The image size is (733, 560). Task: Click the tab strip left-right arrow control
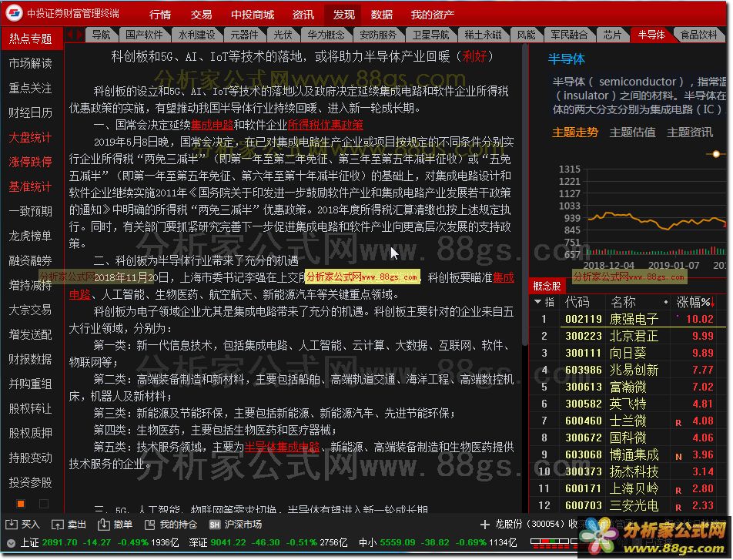[x=75, y=35]
